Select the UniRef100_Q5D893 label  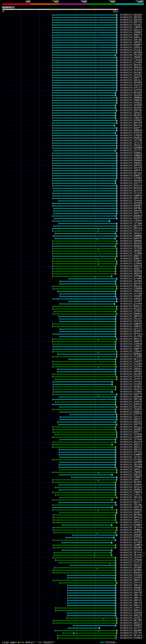[131, 58]
